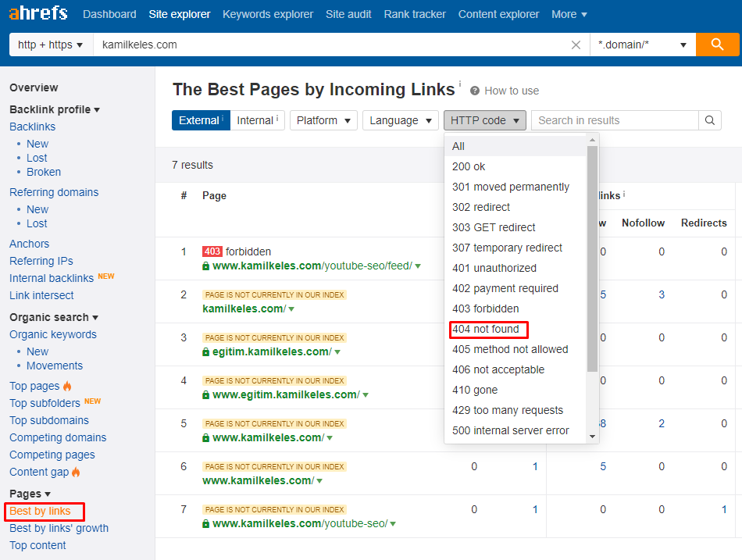
Task: Open Referring IPs report
Action: [x=41, y=261]
